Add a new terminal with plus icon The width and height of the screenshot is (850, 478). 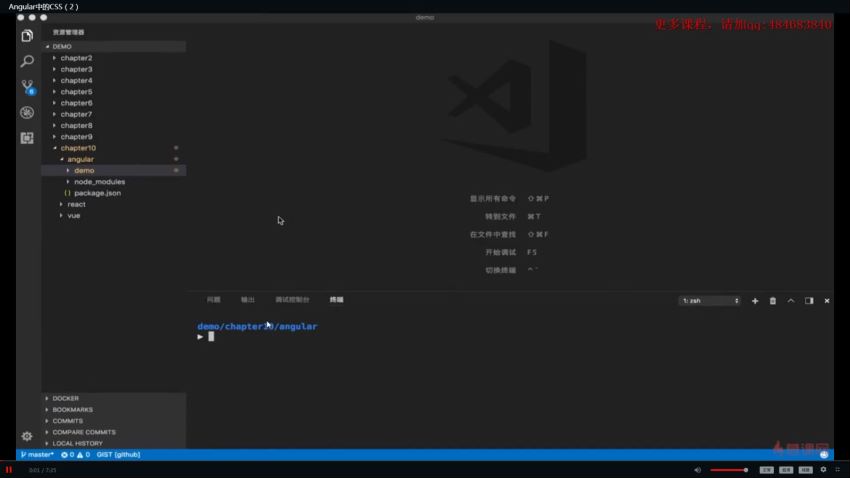coord(755,301)
